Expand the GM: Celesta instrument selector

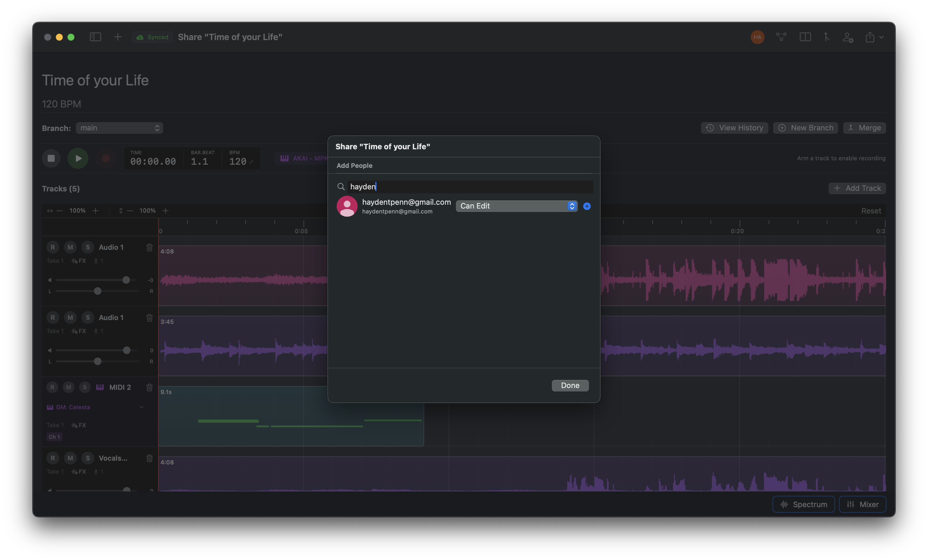point(141,407)
